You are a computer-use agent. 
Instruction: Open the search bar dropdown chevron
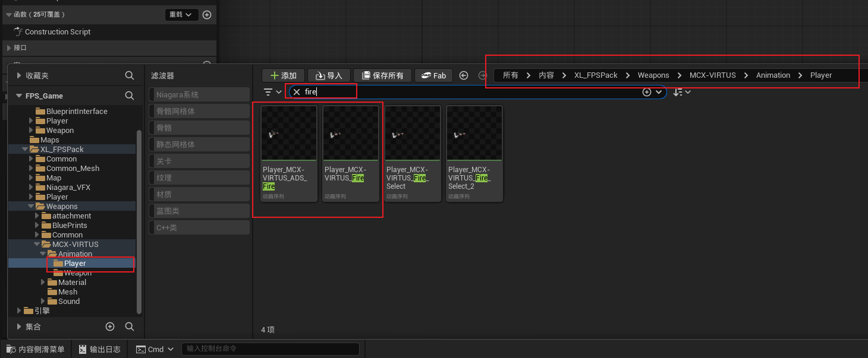pos(659,92)
